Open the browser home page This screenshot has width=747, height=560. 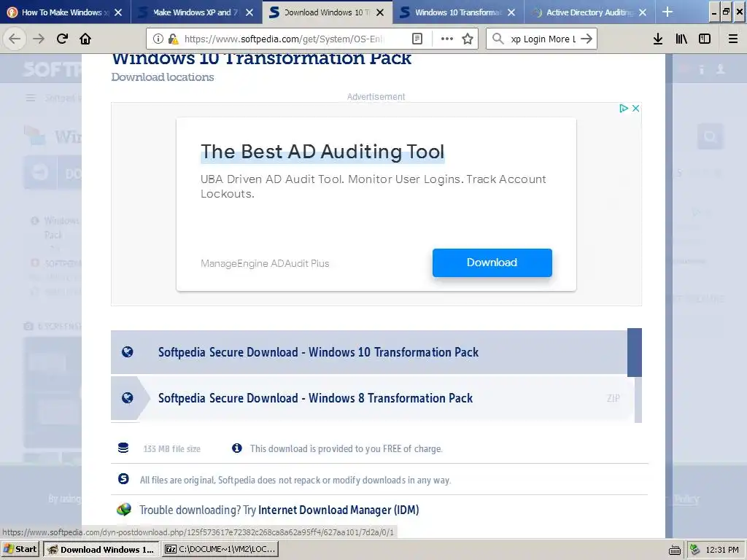[85, 39]
